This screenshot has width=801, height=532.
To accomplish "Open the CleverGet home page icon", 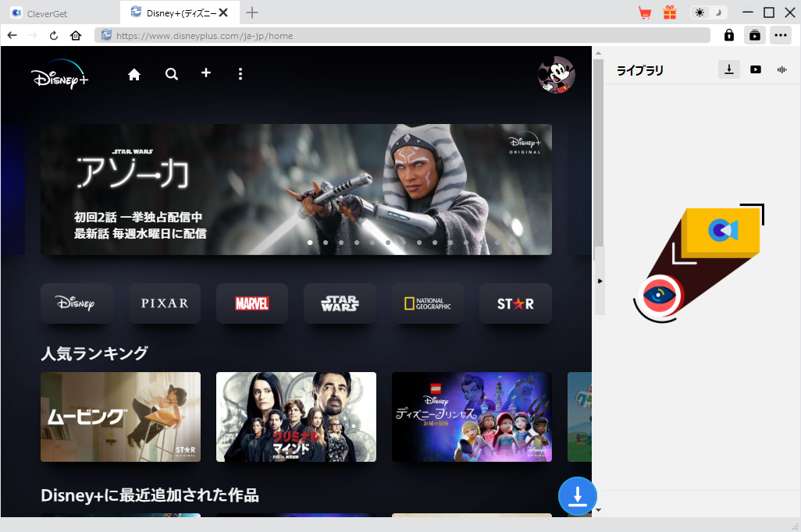I will 76,35.
